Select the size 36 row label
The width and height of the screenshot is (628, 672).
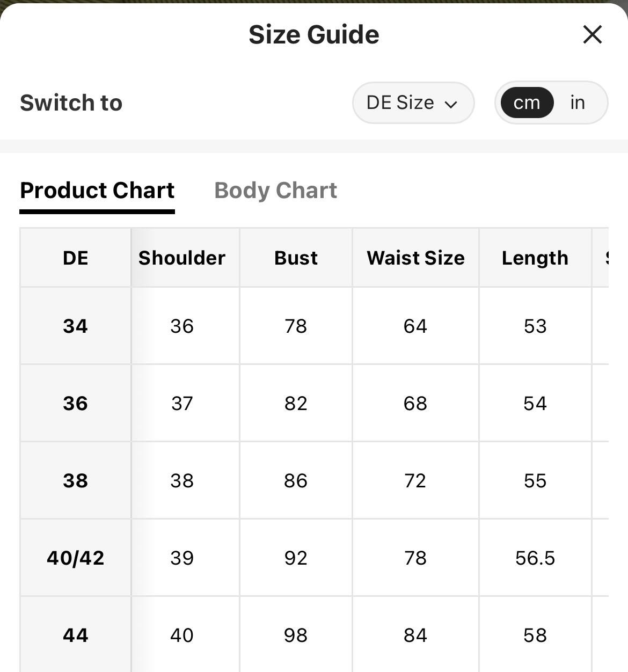75,403
